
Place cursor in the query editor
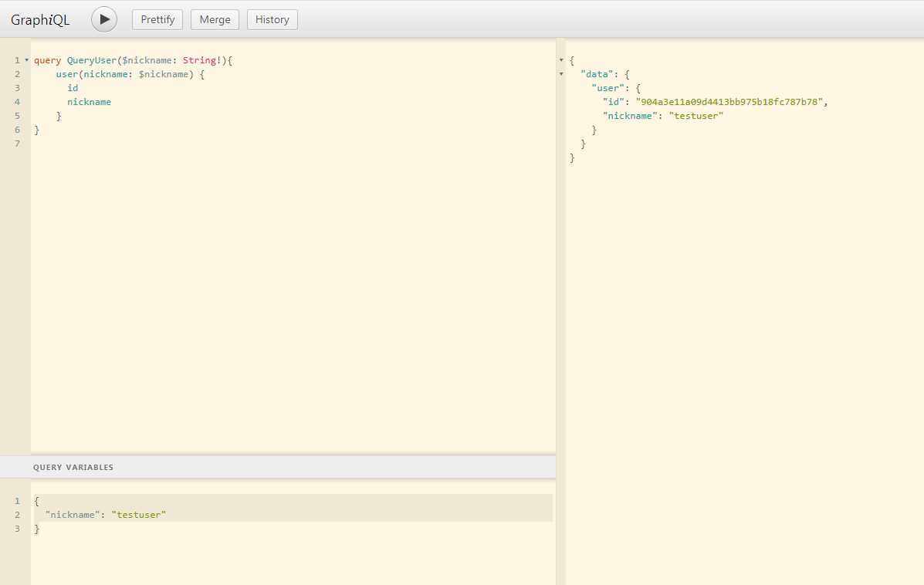pyautogui.click(x=232, y=232)
